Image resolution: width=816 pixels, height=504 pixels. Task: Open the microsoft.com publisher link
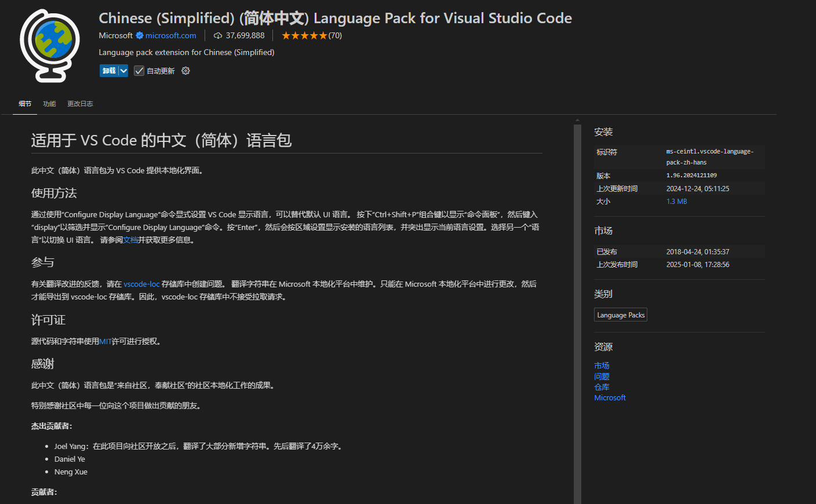pyautogui.click(x=171, y=35)
